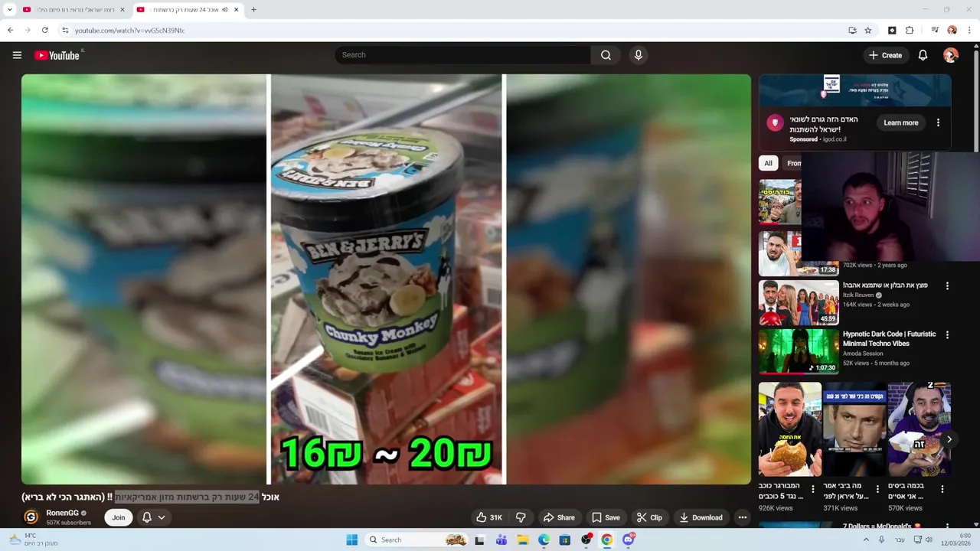Click the YouTube search magnifier button
The image size is (980, 551).
(x=606, y=55)
